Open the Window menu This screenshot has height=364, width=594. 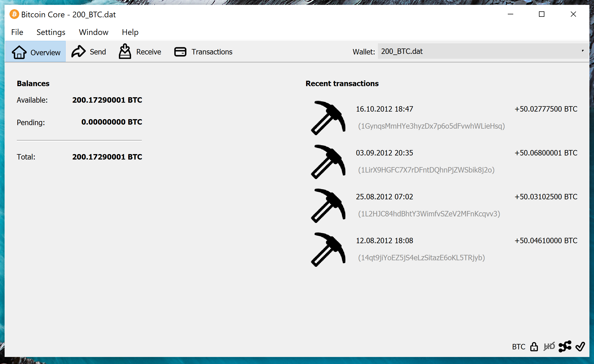pos(94,32)
